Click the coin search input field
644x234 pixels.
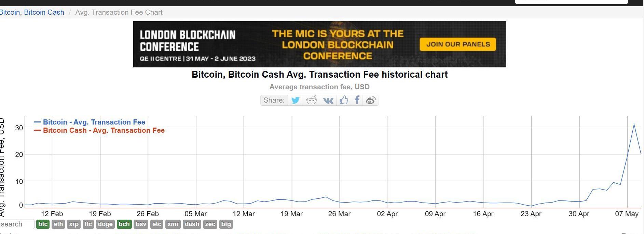click(x=16, y=224)
